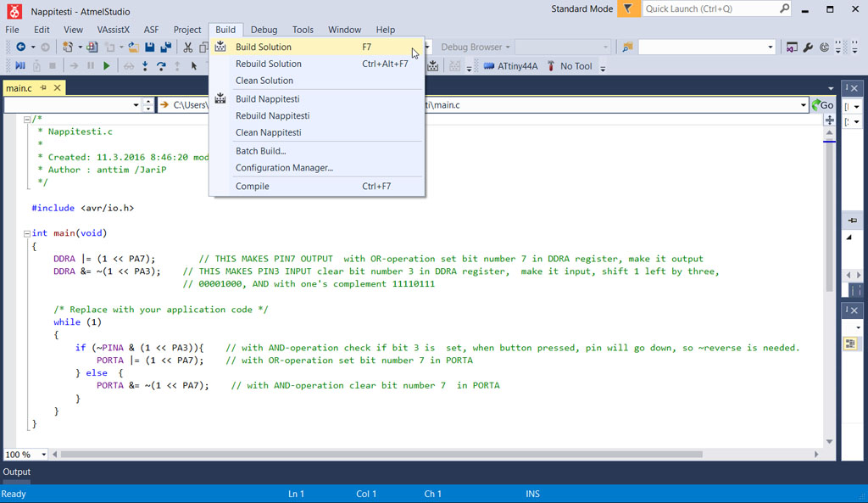Click the orange notifications flag icon
This screenshot has height=503, width=868.
(x=628, y=8)
